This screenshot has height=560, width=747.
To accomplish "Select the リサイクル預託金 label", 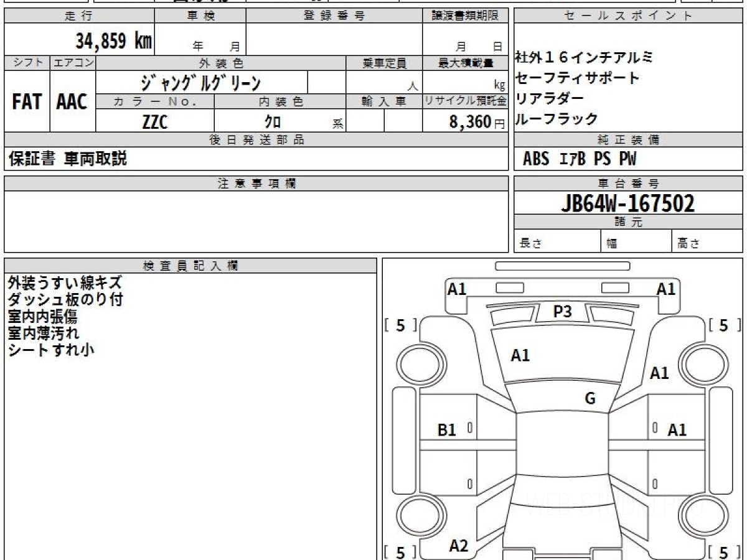I will pos(466,101).
